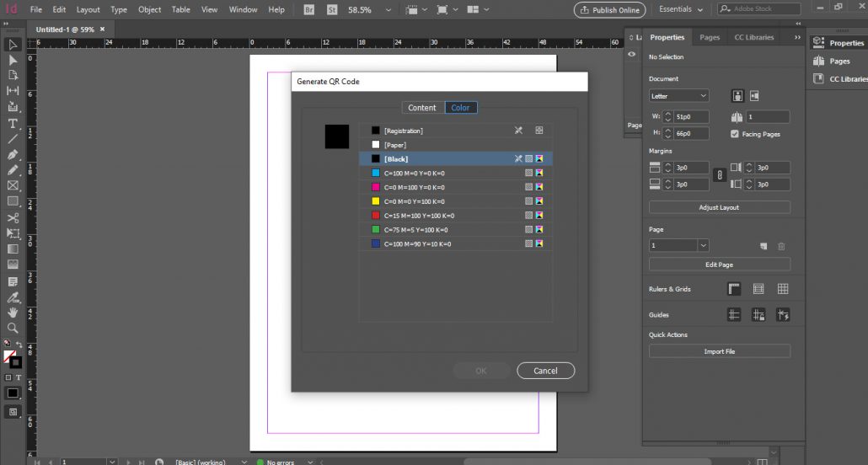Toggle Facing Pages checkbox

click(735, 134)
